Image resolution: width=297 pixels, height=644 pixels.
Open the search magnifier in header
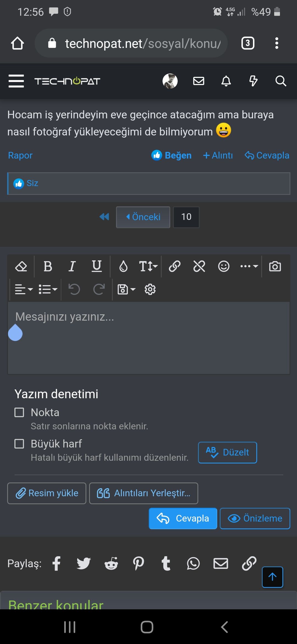click(x=281, y=81)
